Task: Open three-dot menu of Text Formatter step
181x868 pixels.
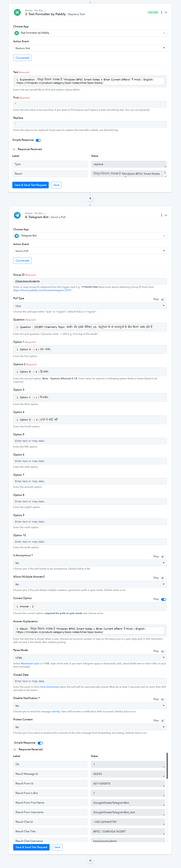Action: [x=161, y=12]
